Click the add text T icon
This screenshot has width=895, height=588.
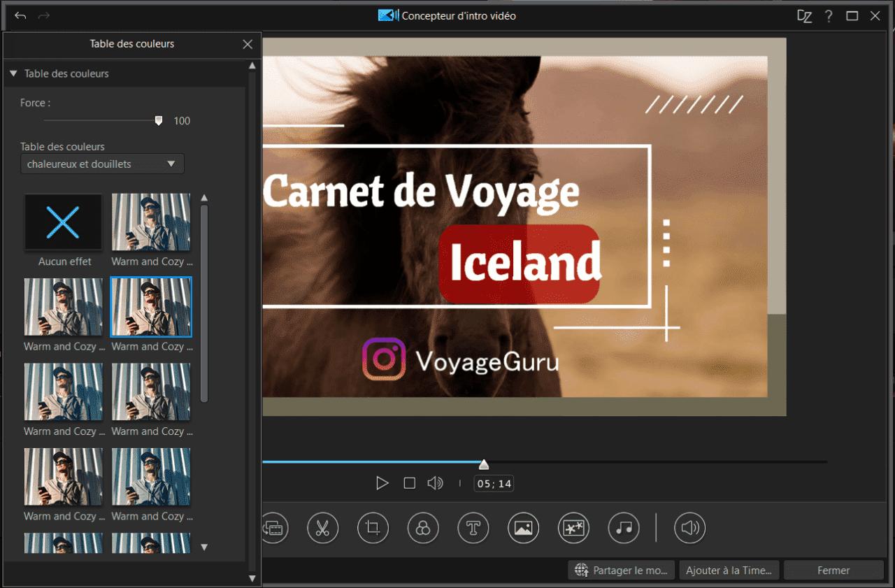473,528
